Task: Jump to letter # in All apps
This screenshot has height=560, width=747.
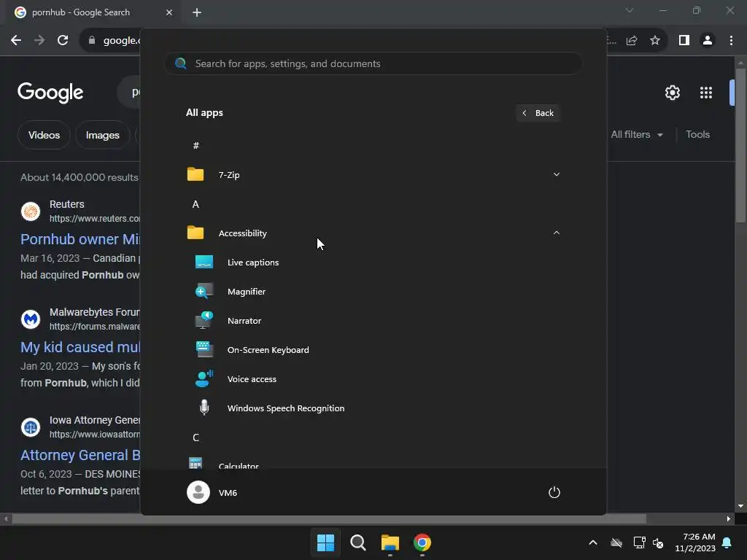Action: click(x=196, y=146)
